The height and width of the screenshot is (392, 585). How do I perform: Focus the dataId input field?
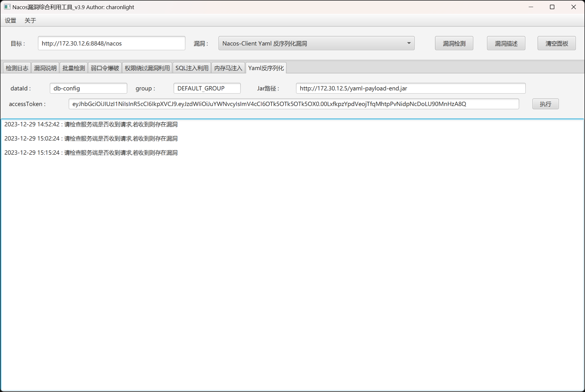88,88
